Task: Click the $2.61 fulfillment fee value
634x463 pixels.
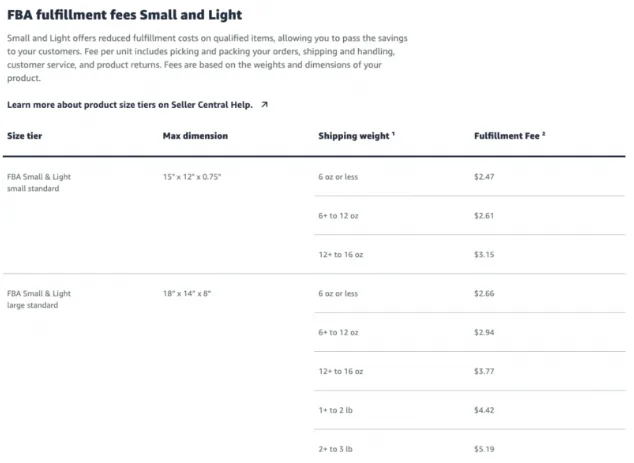Action: 484,216
